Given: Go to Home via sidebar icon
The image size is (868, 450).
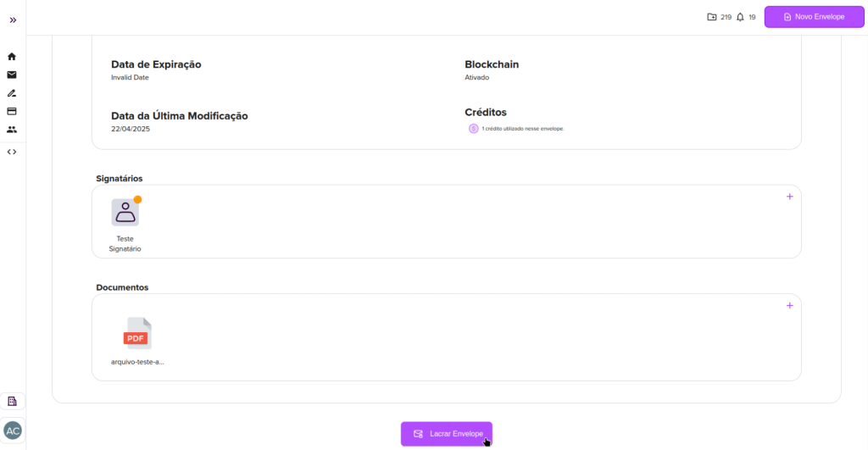Looking at the screenshot, I should pos(12,57).
